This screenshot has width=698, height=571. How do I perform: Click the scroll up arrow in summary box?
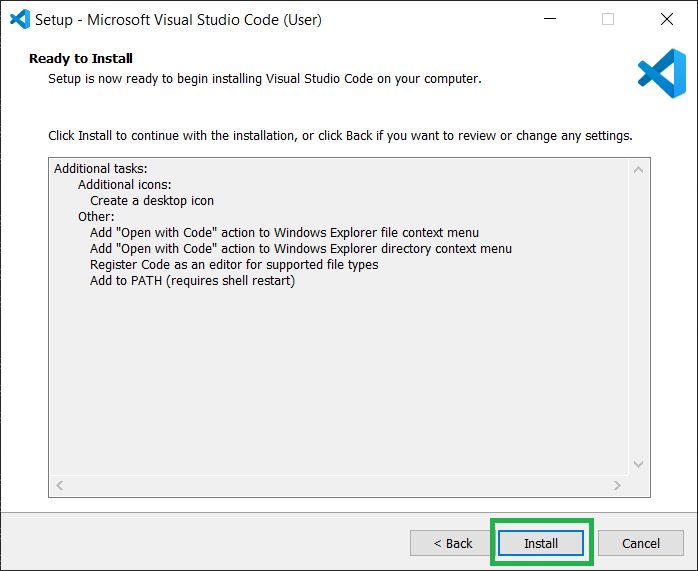638,170
